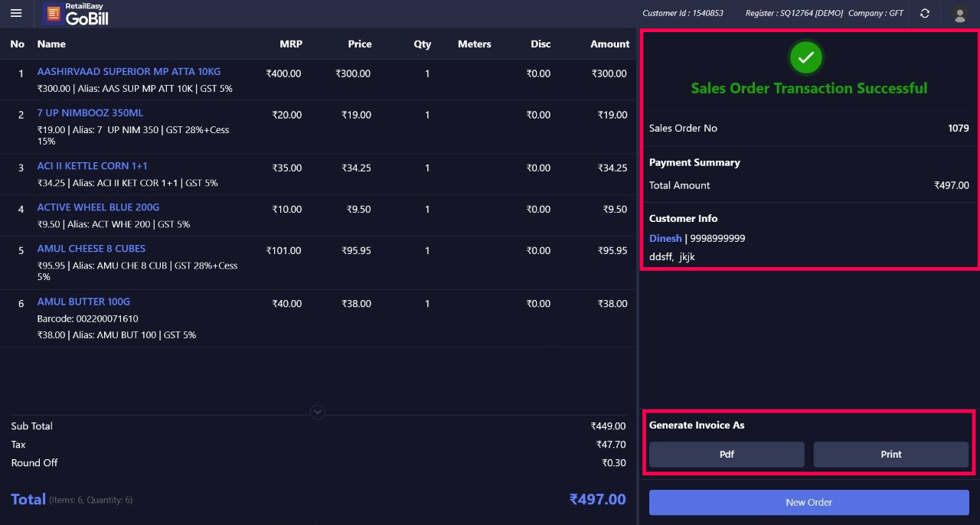The width and height of the screenshot is (980, 525).
Task: Open 7 UP NIMBOOZ 350ML item
Action: 90,112
